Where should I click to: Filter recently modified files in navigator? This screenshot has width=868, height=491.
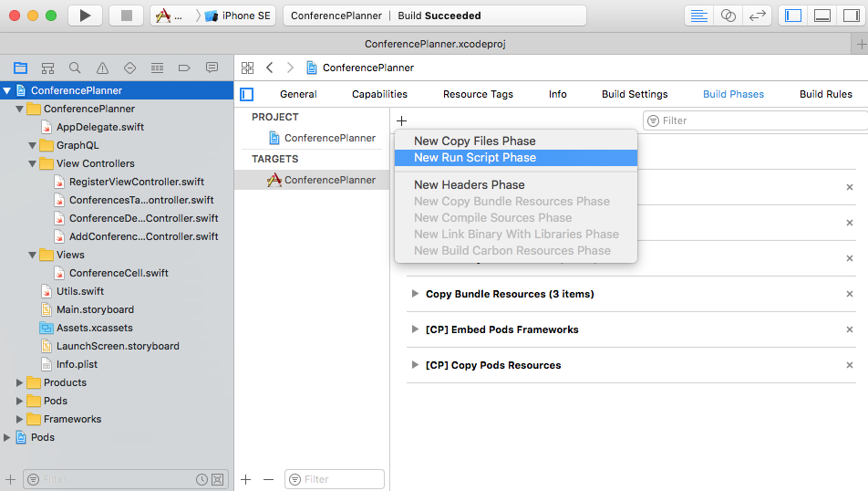pos(202,479)
